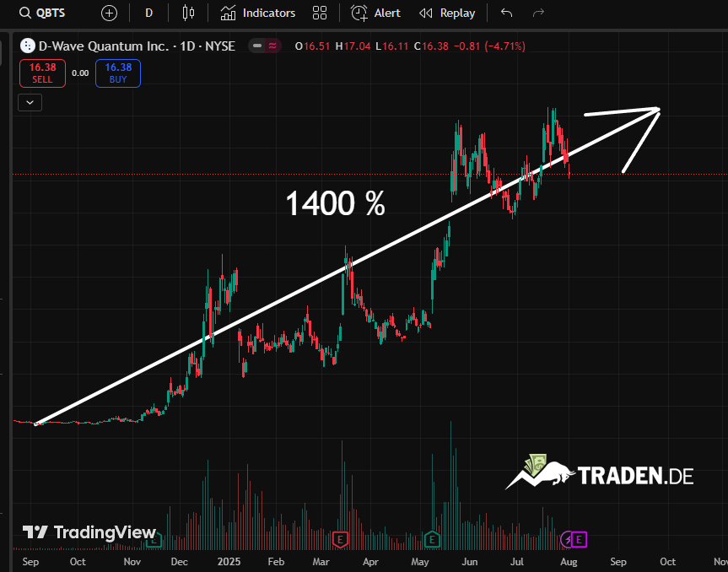
Task: Click the −0.81 (−4.71%) change value
Action: [x=489, y=46]
